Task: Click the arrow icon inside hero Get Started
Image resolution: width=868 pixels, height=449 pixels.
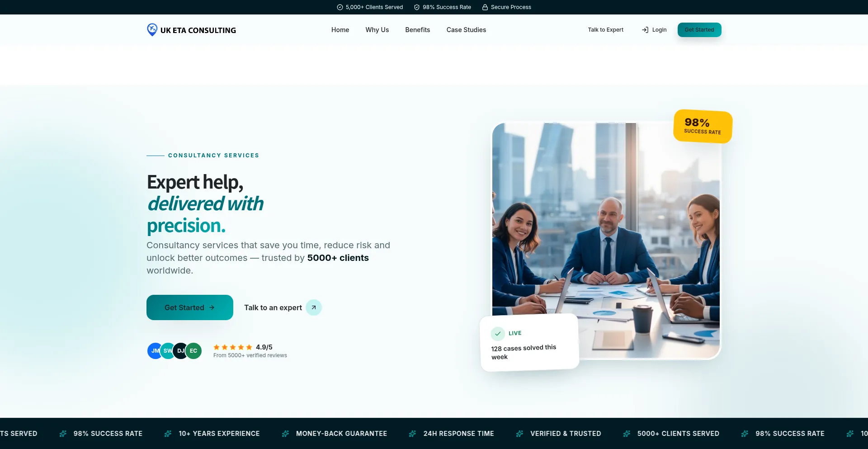Action: (212, 307)
